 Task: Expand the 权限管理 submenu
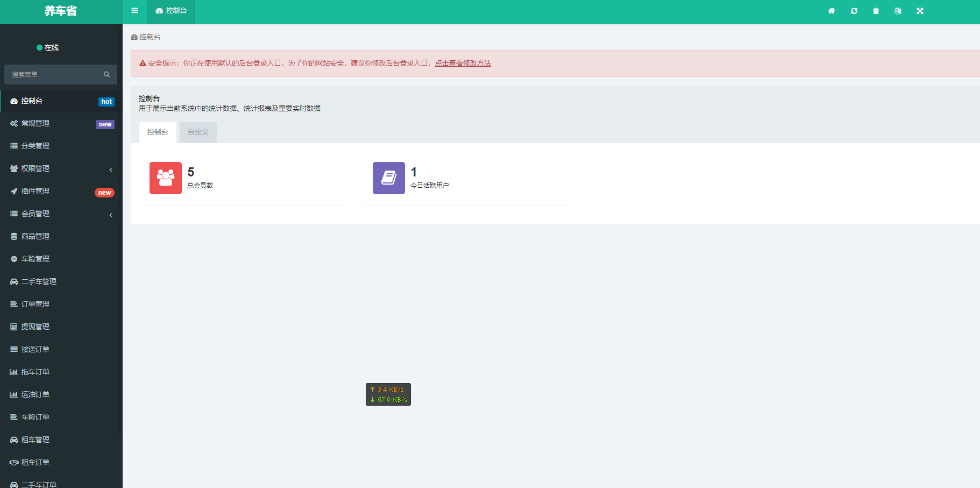61,168
